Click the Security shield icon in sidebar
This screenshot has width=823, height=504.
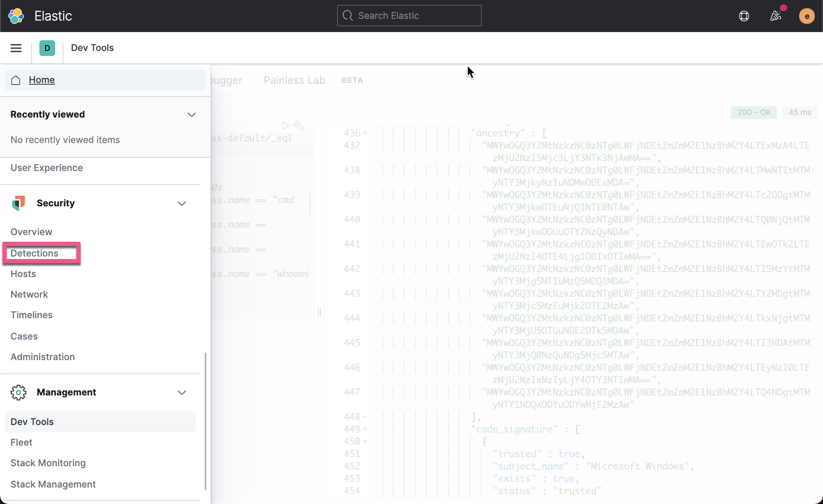pyautogui.click(x=18, y=203)
